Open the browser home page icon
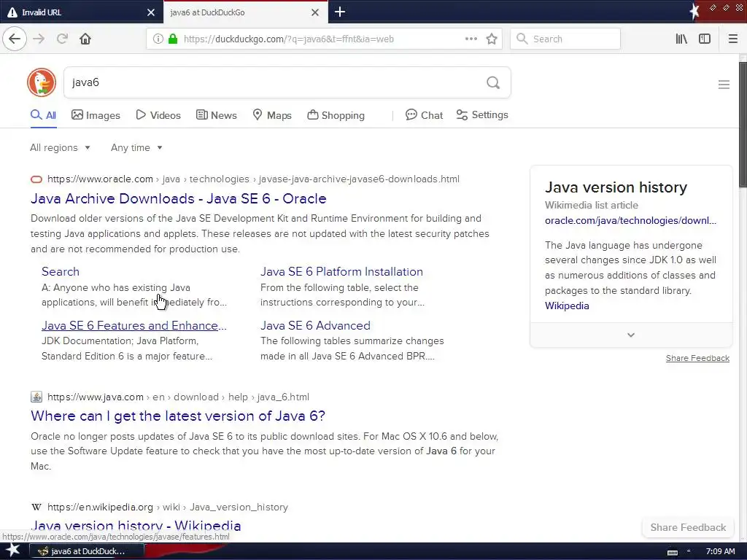747x560 pixels. tap(85, 39)
